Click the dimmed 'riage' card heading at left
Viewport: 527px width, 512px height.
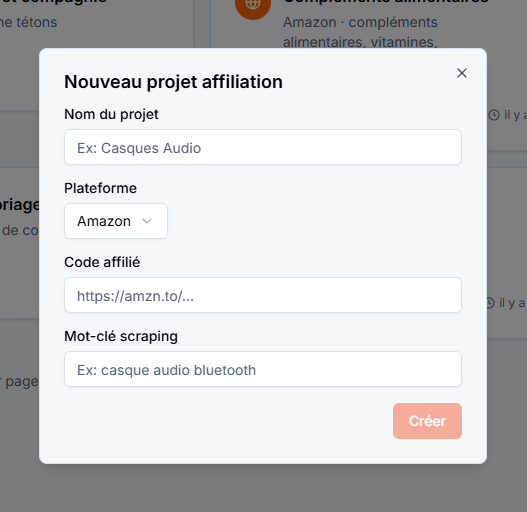19,205
